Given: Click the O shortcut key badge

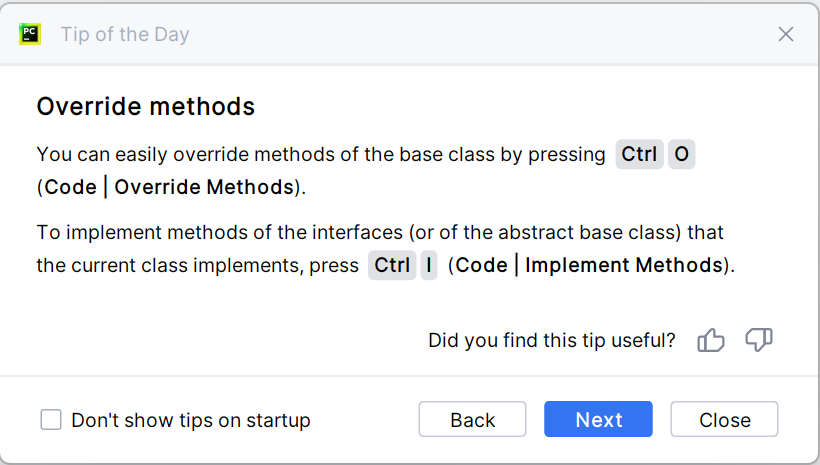Looking at the screenshot, I should click(x=681, y=155).
